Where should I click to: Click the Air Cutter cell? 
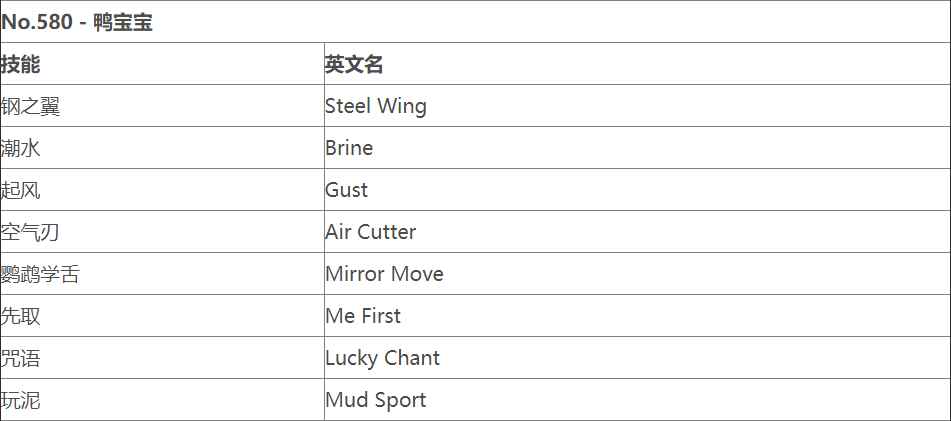(x=371, y=232)
